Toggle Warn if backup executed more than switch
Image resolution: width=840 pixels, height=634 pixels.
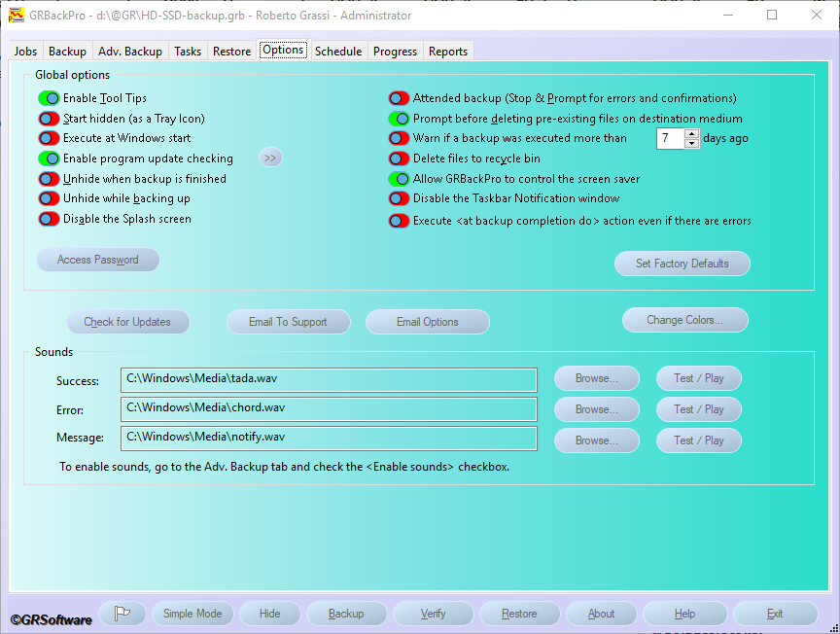click(399, 138)
